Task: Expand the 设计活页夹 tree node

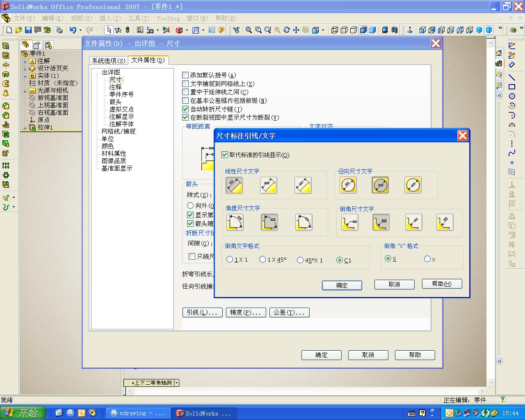Action: click(x=25, y=68)
